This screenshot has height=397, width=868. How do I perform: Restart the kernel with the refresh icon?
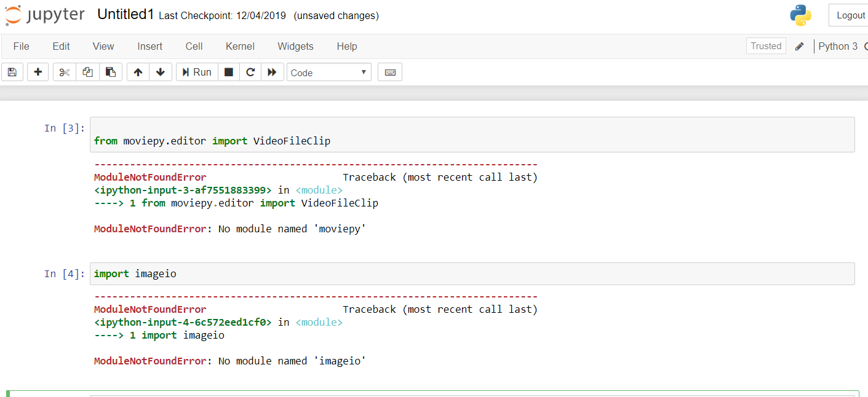(250, 72)
